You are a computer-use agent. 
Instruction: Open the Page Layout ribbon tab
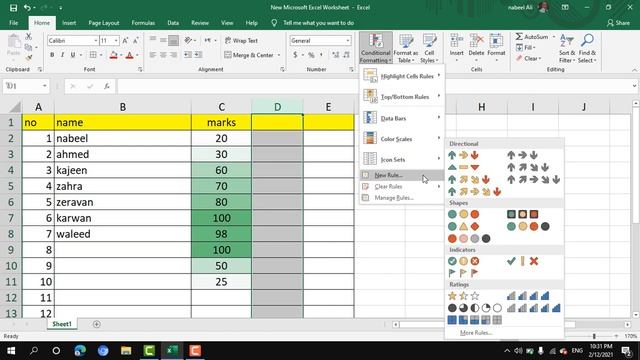[104, 23]
